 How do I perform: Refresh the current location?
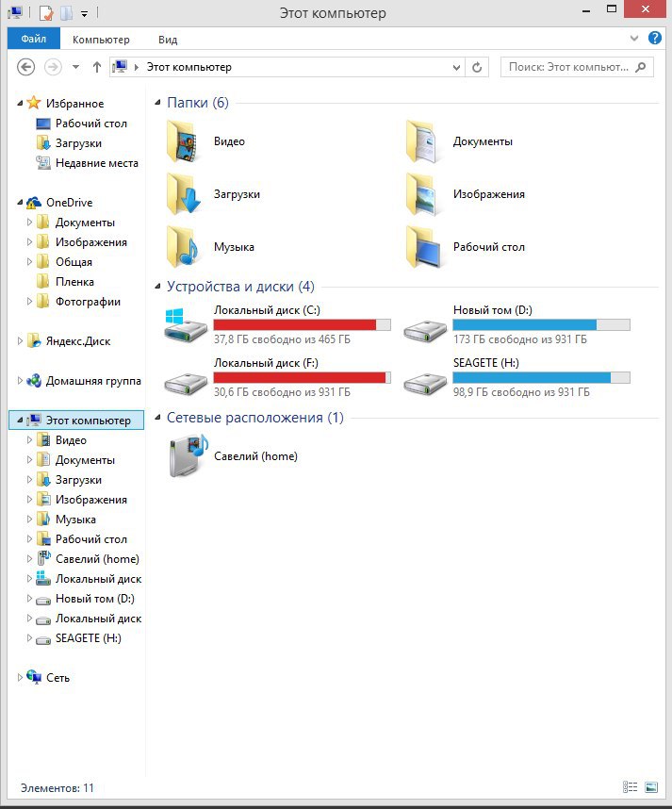point(477,67)
